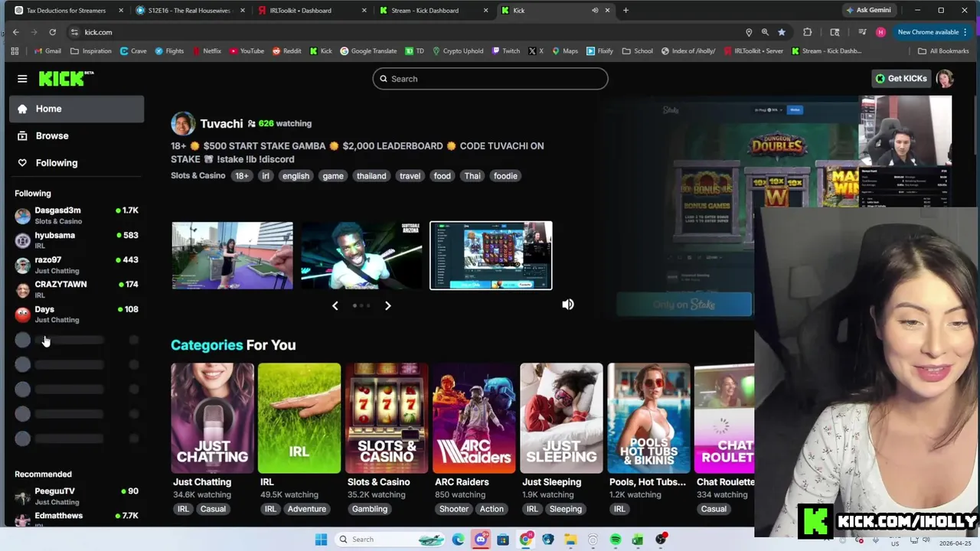This screenshot has height=551, width=980.
Task: Click the zoom magnifier icon in address bar
Action: tap(765, 32)
